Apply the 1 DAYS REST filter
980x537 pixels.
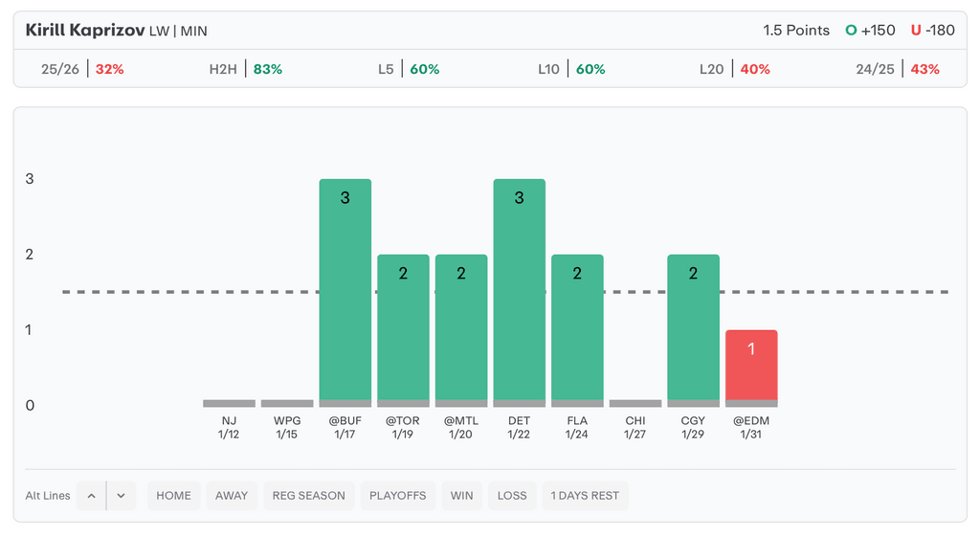[585, 496]
